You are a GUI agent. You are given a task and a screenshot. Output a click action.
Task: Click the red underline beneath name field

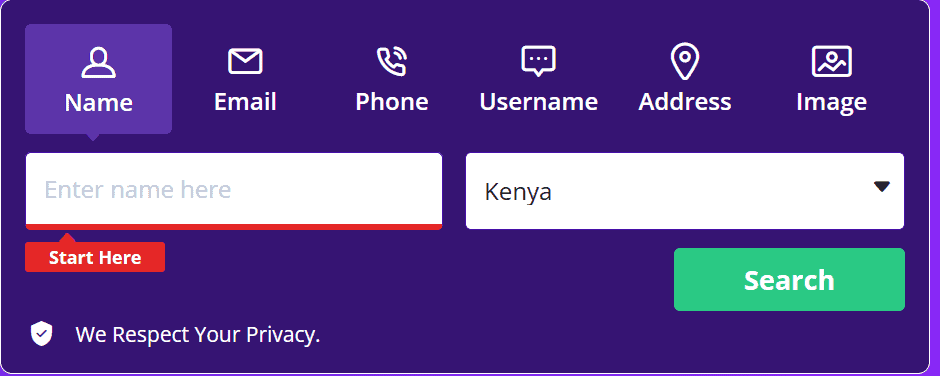(234, 227)
